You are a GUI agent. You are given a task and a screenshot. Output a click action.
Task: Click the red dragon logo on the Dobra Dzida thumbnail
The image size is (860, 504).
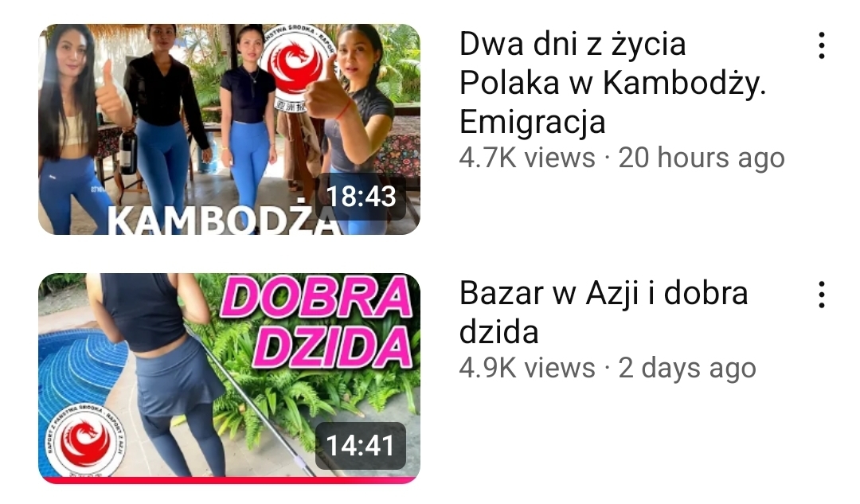pos(85,440)
